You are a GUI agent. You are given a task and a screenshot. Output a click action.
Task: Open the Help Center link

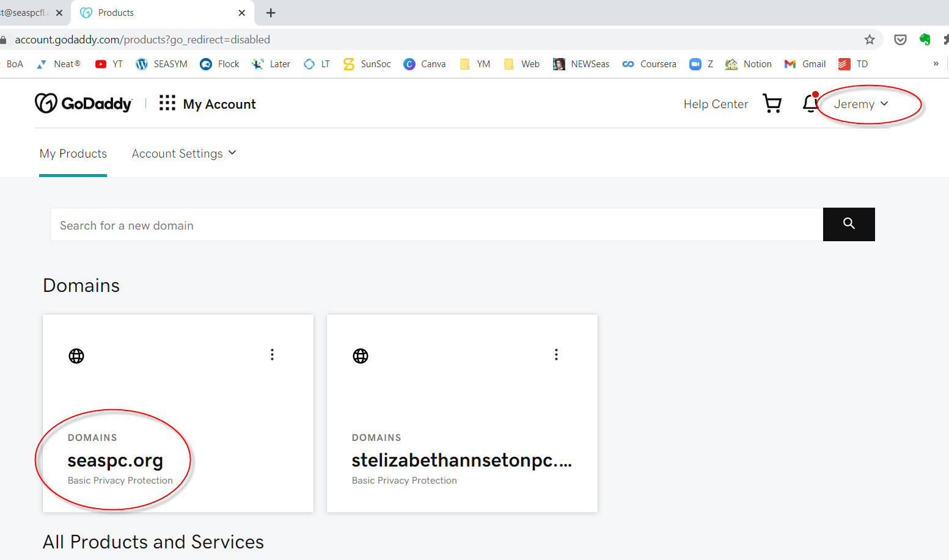(716, 104)
